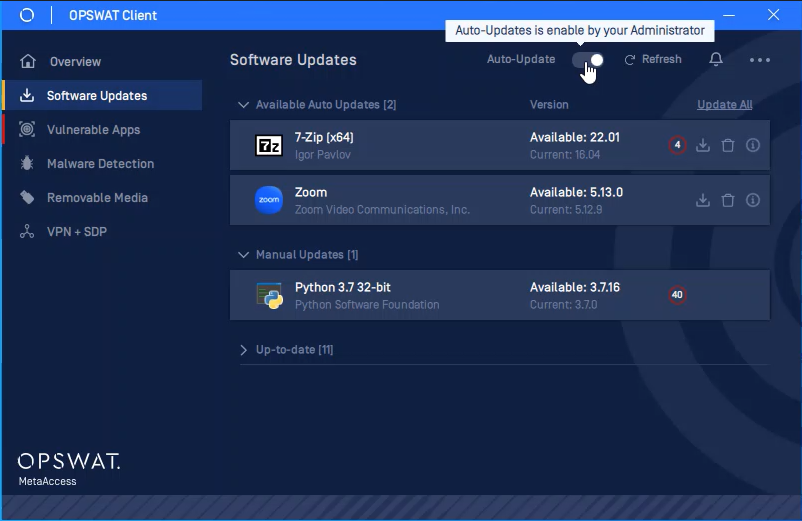
Task: Click the Auto-Update label
Action: pyautogui.click(x=521, y=59)
